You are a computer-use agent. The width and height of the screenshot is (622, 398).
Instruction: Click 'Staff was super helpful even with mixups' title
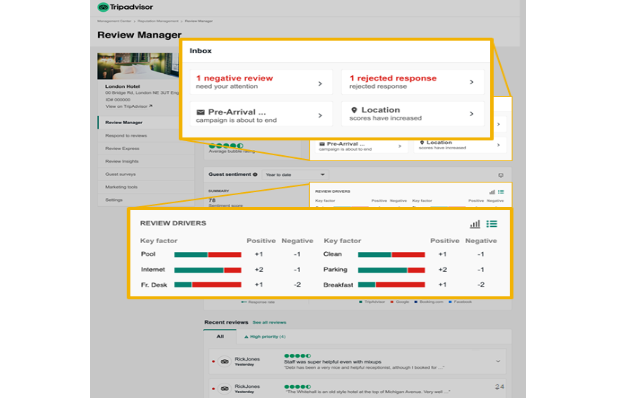(x=332, y=362)
